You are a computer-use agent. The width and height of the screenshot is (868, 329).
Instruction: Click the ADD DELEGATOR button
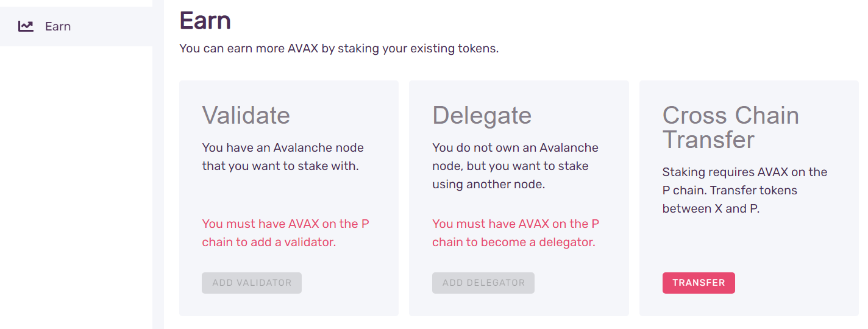pyautogui.click(x=483, y=283)
